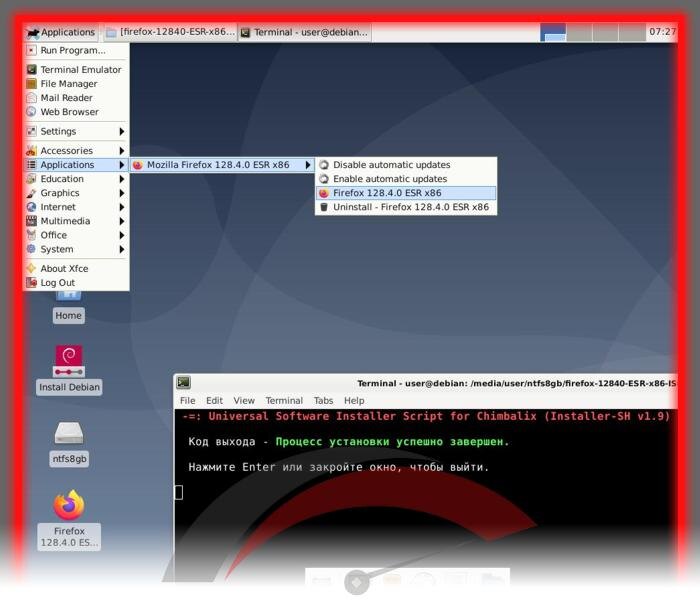This screenshot has height=600, width=700.
Task: Launch Firefox 128.4.0 ESR x86 entry
Action: click(406, 193)
